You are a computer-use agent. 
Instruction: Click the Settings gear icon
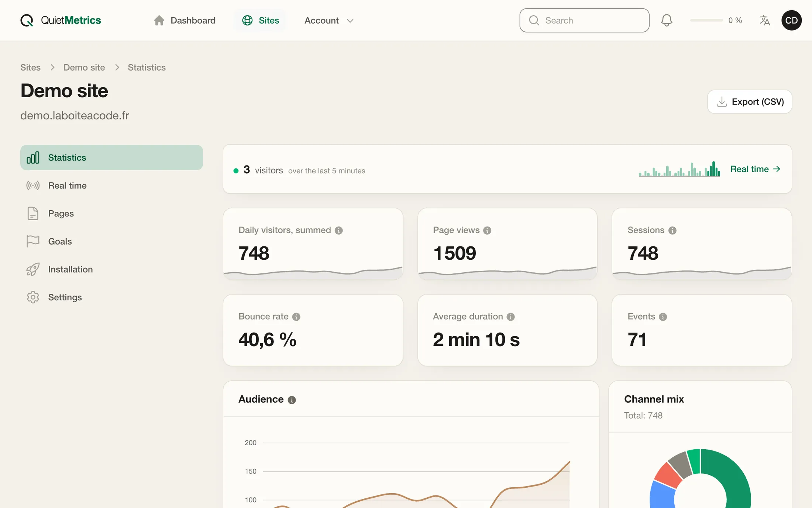[x=33, y=297]
